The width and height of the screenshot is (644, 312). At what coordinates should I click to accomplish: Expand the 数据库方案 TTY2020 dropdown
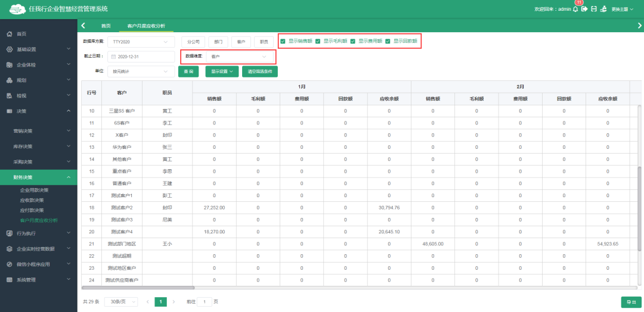point(141,42)
